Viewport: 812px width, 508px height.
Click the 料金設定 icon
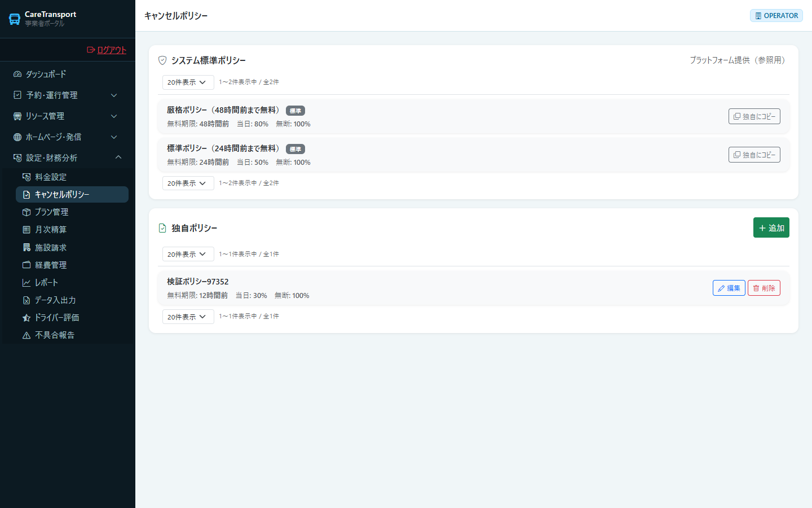click(27, 177)
